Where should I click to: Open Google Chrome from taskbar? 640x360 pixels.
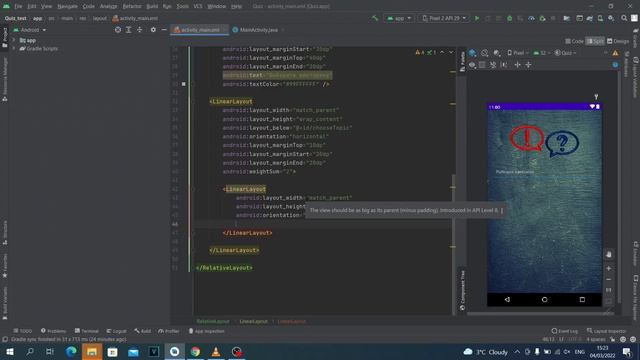[195, 352]
